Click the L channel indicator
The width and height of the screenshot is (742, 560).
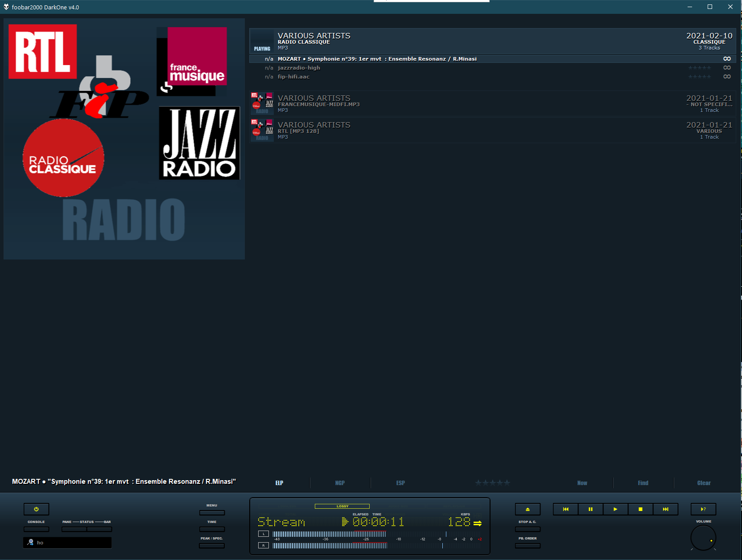pos(264,534)
